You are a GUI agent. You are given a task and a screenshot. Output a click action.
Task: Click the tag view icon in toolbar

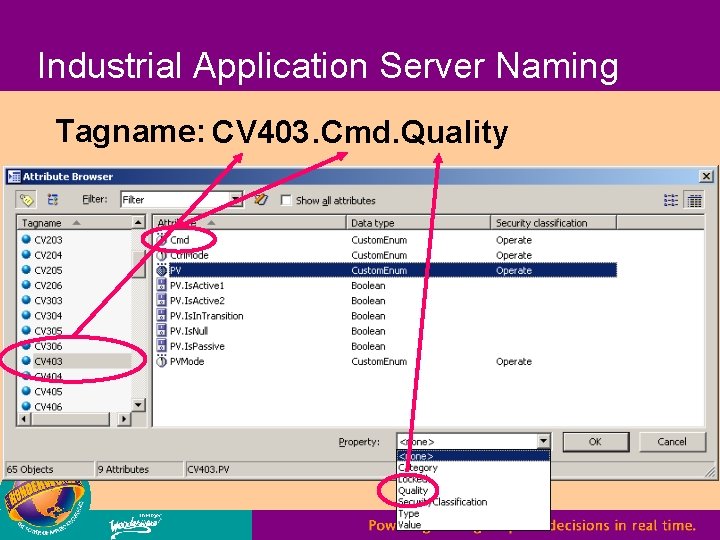pyautogui.click(x=26, y=200)
